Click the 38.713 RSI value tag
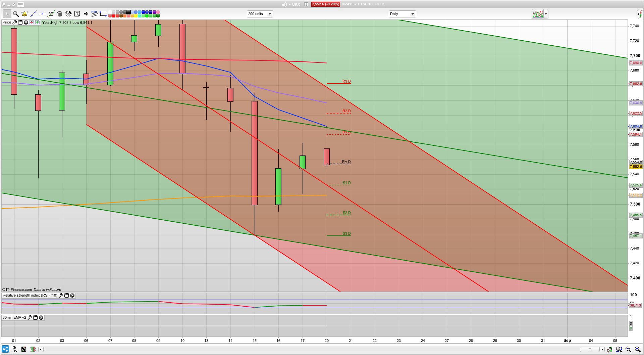The height and width of the screenshot is (355, 644). [636, 305]
